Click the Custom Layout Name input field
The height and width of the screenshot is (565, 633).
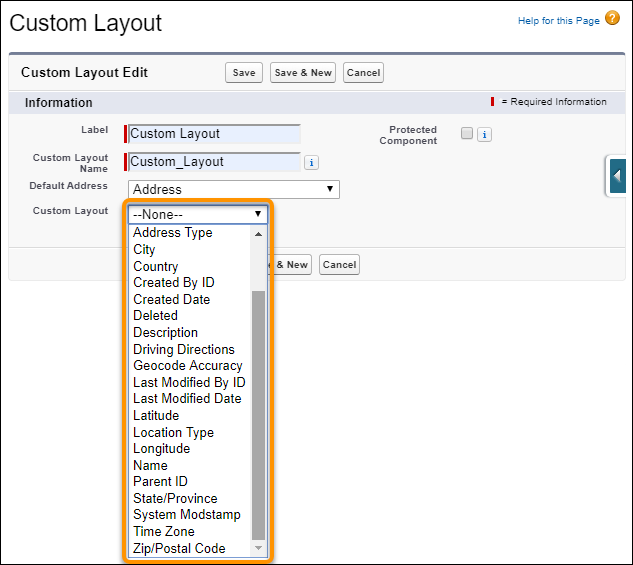click(x=214, y=162)
